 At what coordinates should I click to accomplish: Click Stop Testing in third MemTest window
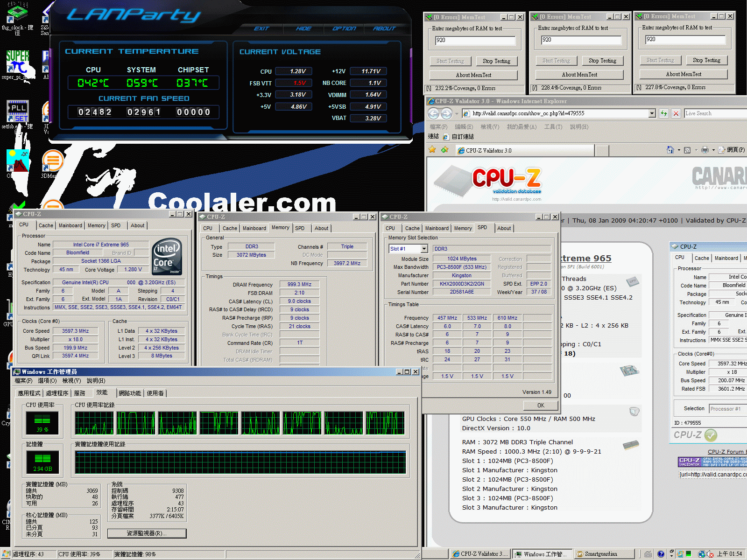coord(706,60)
